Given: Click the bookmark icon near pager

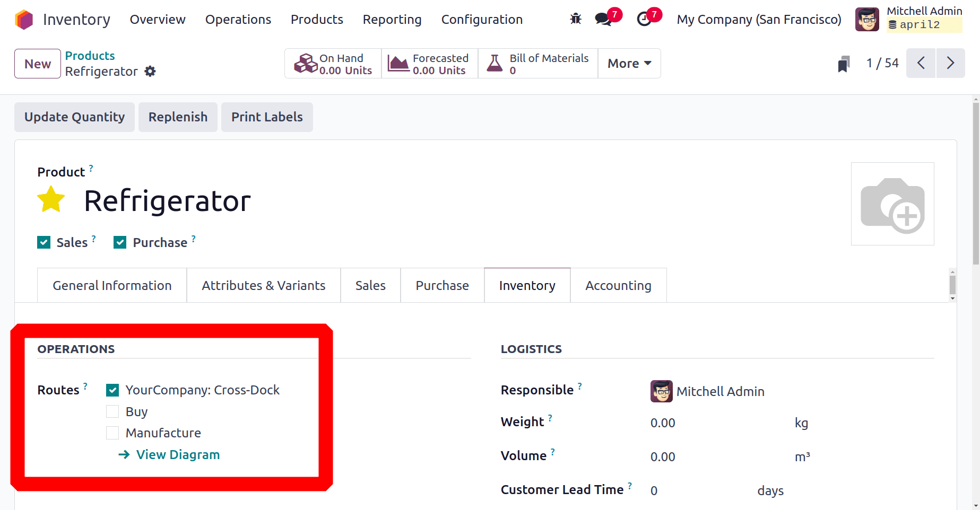Looking at the screenshot, I should tap(844, 64).
